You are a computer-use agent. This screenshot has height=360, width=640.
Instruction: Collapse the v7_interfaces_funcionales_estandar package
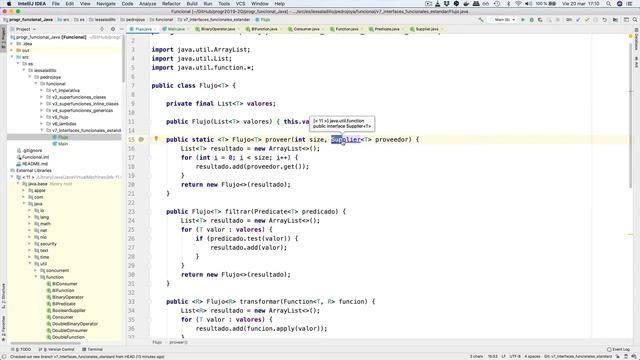point(42,130)
